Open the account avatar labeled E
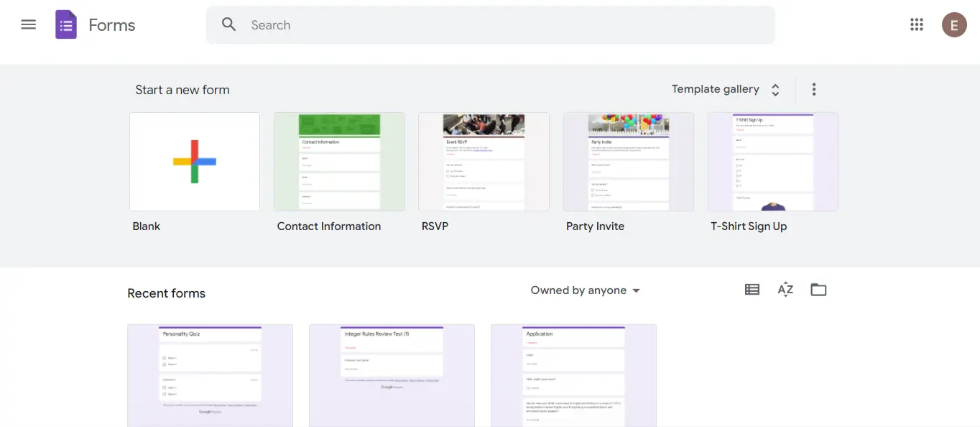Screen dimensions: 980x427 click(x=954, y=25)
